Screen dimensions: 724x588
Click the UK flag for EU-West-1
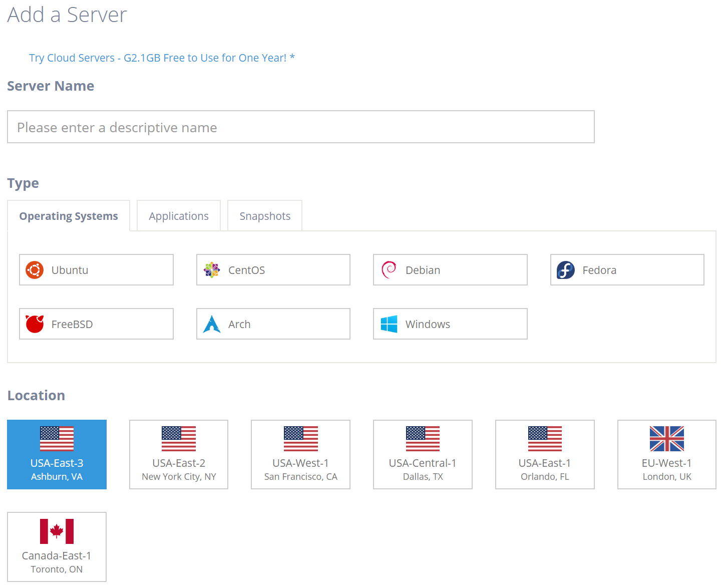click(x=667, y=439)
